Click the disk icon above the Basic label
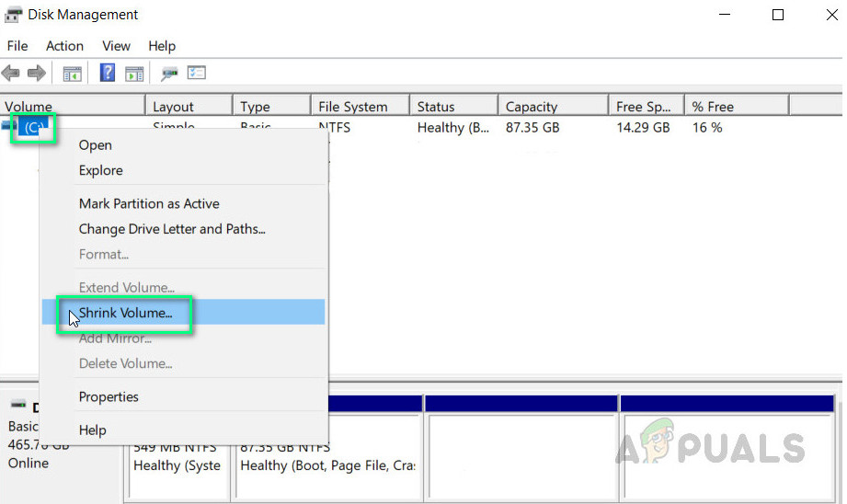847x504 pixels. point(18,404)
